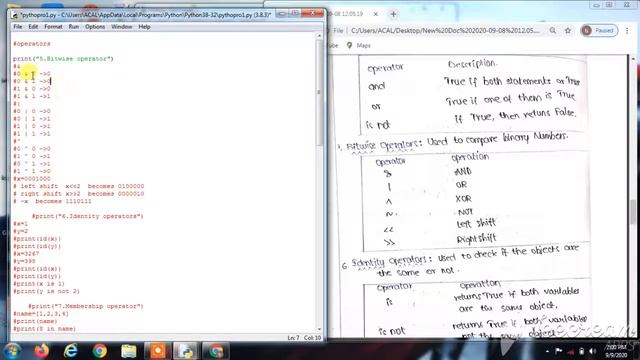Screen dimensions: 640x360
Task: Click the Paused profile button in Chrome
Action: [x=599, y=31]
